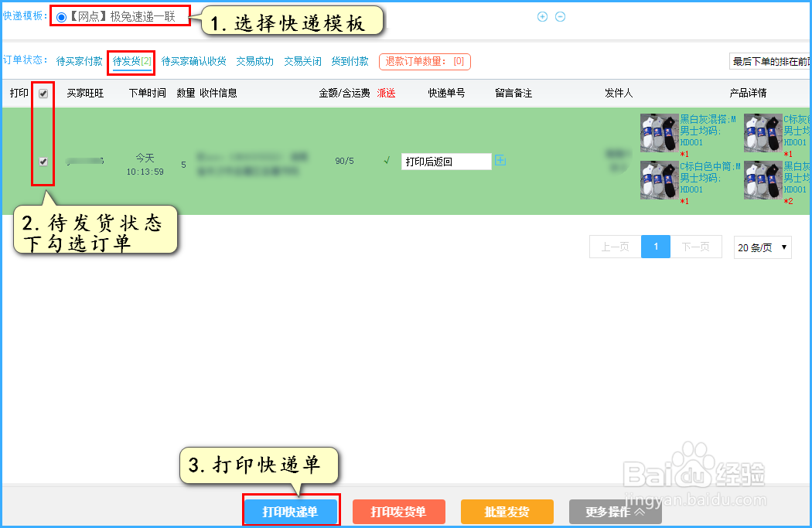The image size is (812, 528).
Task: Click the minus circle icon at top right
Action: [x=558, y=15]
